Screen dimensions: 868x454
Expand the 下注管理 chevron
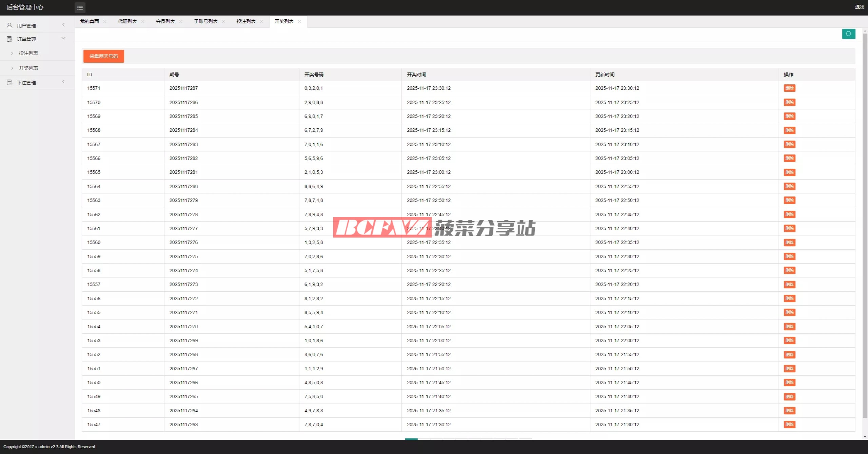pyautogui.click(x=63, y=82)
